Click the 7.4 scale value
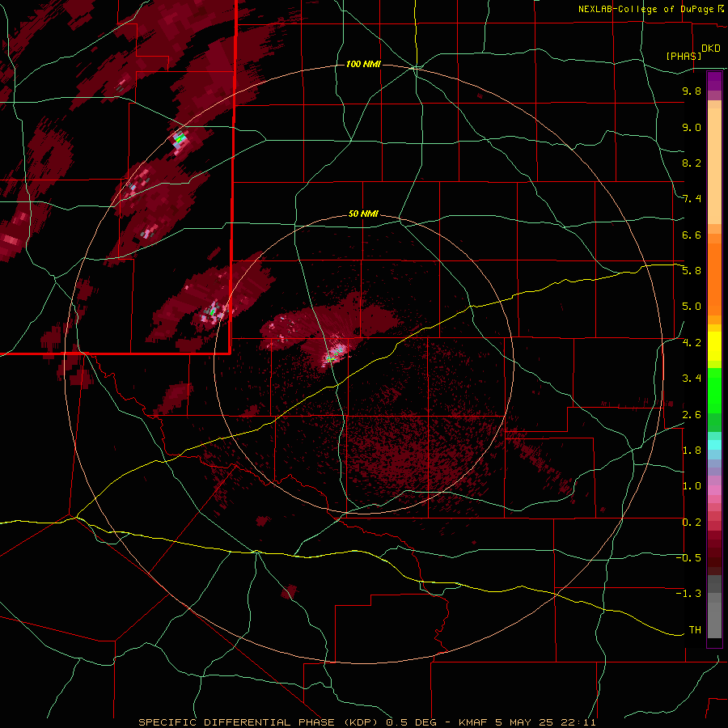 692,199
